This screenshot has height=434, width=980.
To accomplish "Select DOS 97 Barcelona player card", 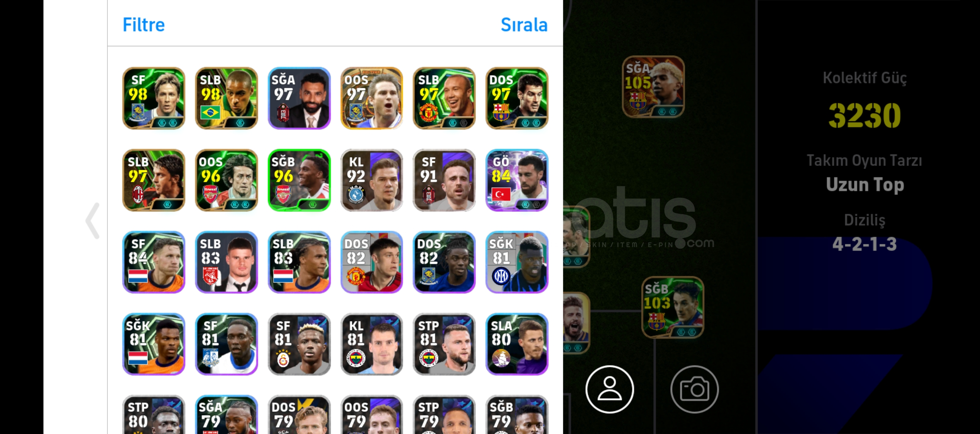I will point(517,98).
